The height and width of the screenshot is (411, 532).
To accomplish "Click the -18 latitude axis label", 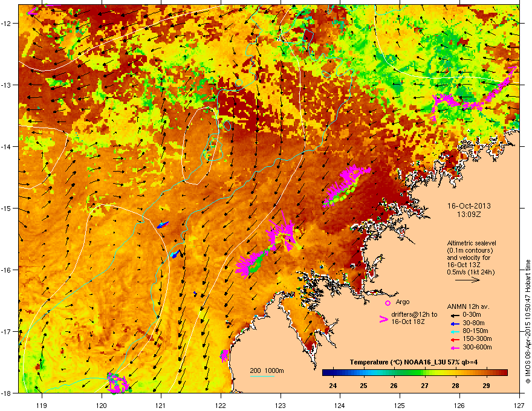I will click(x=6, y=393).
